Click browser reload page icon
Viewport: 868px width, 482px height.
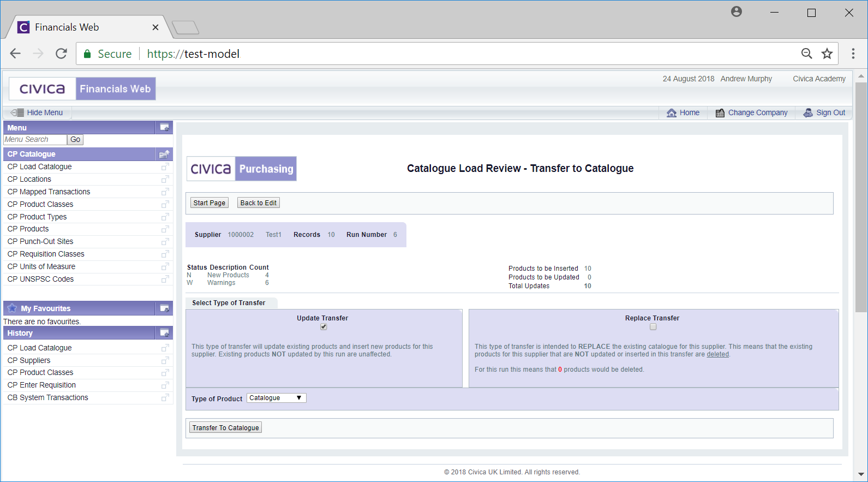[61, 53]
